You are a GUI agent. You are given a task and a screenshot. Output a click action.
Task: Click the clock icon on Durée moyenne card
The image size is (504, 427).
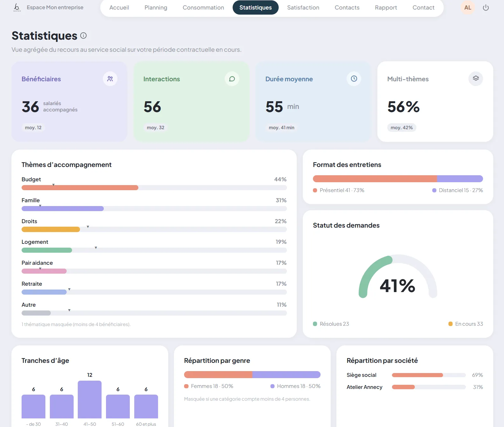click(354, 79)
